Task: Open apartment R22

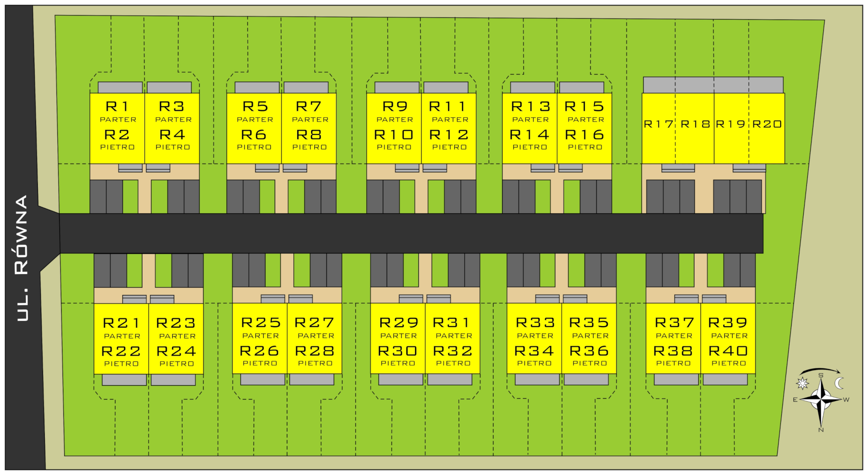Action: pos(121,351)
